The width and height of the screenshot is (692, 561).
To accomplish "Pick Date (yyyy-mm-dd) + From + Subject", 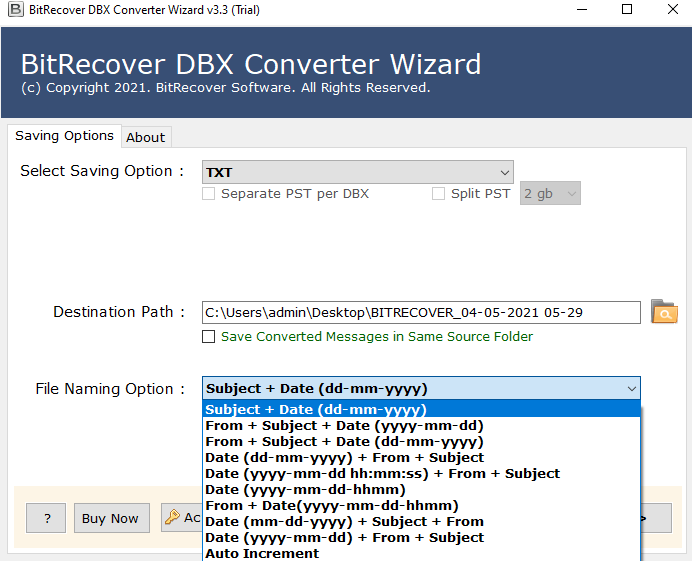I will click(421, 538).
